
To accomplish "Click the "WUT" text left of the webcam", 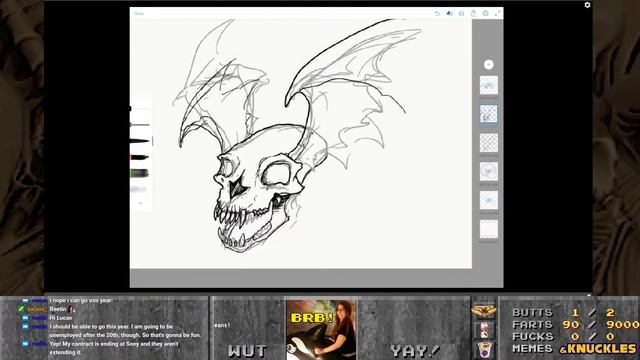I will (247, 350).
